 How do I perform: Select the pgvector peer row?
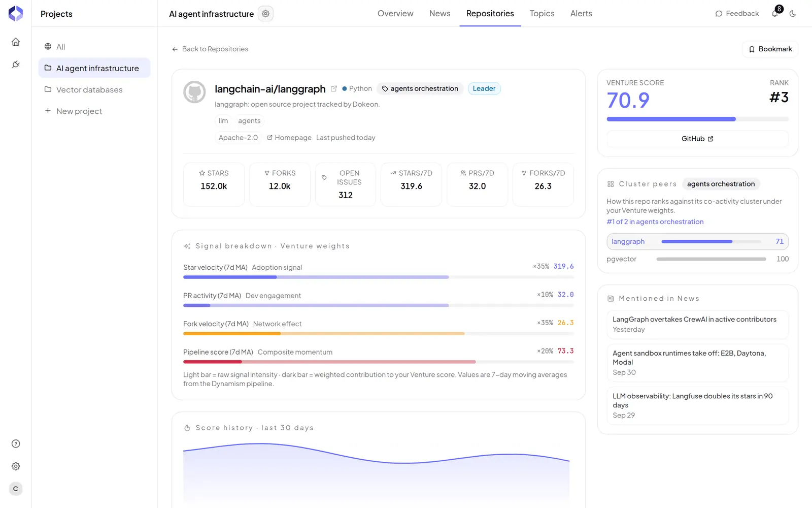[697, 259]
